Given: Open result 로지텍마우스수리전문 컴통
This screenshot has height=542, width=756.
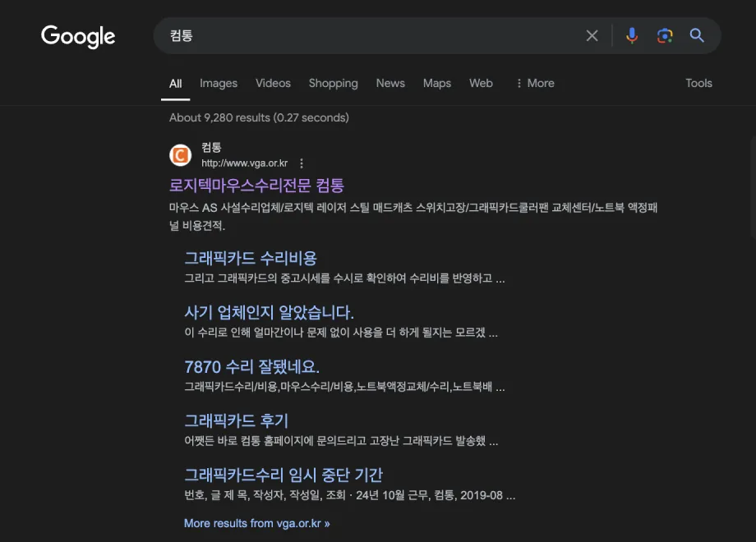Looking at the screenshot, I should click(x=256, y=186).
